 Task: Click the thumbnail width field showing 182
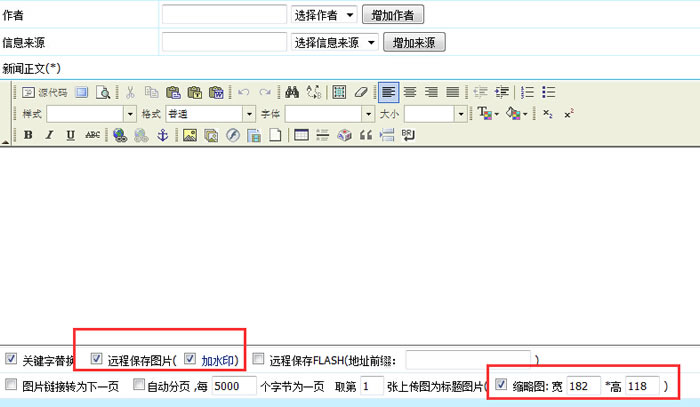click(x=583, y=386)
